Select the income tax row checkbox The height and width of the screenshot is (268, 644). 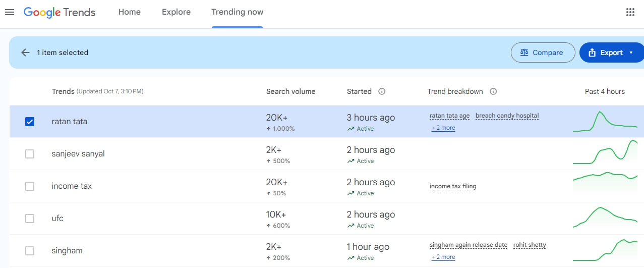[x=30, y=186]
